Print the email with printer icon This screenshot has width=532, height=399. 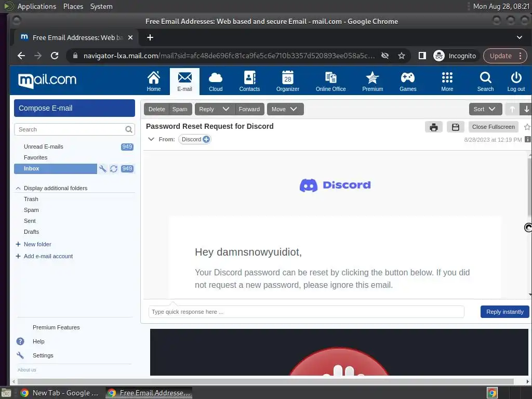[x=434, y=127]
